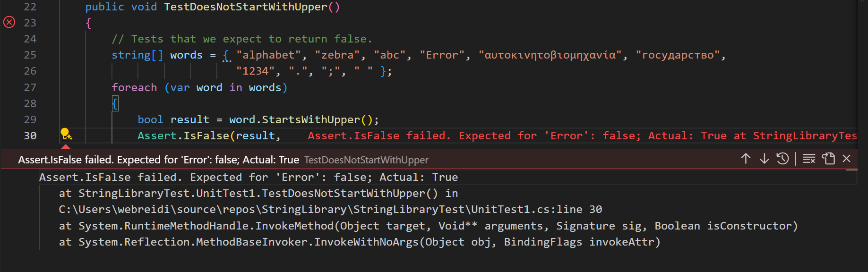868x272 pixels.
Task: Open quick actions via the lightbulb icon
Action: [x=65, y=134]
